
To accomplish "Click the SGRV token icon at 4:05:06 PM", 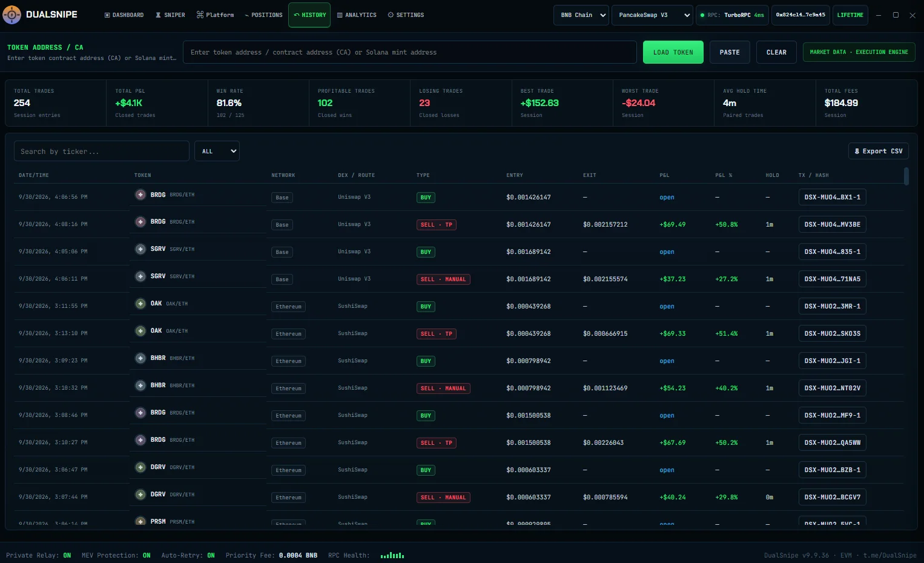I will pyautogui.click(x=140, y=249).
